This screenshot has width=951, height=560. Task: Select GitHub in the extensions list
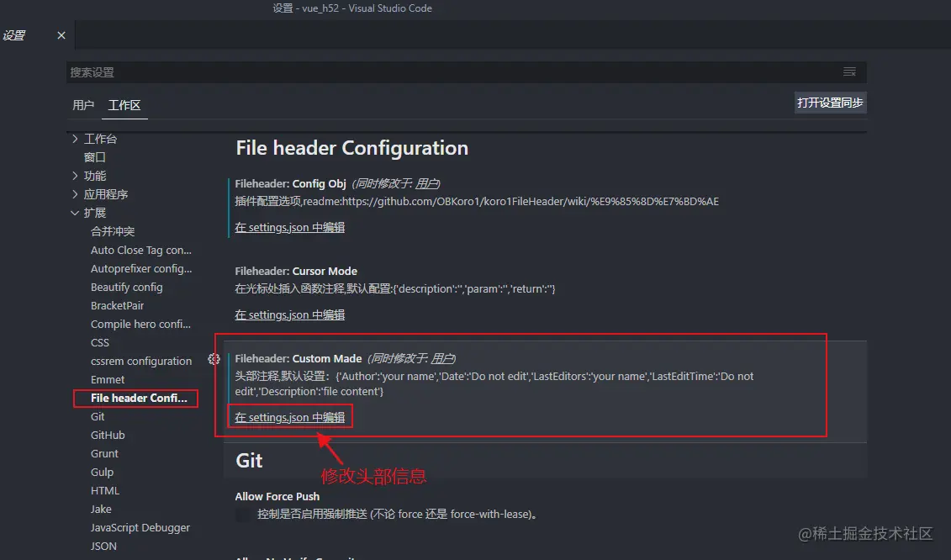click(x=108, y=435)
